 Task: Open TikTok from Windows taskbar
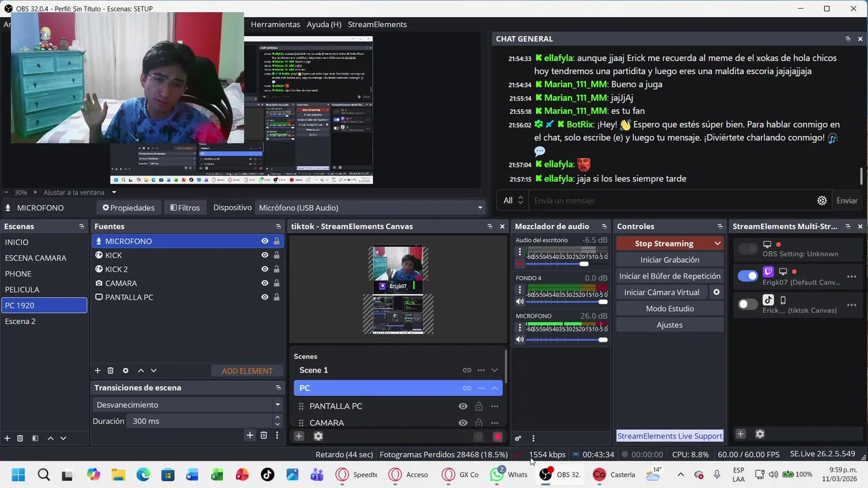pos(267,474)
